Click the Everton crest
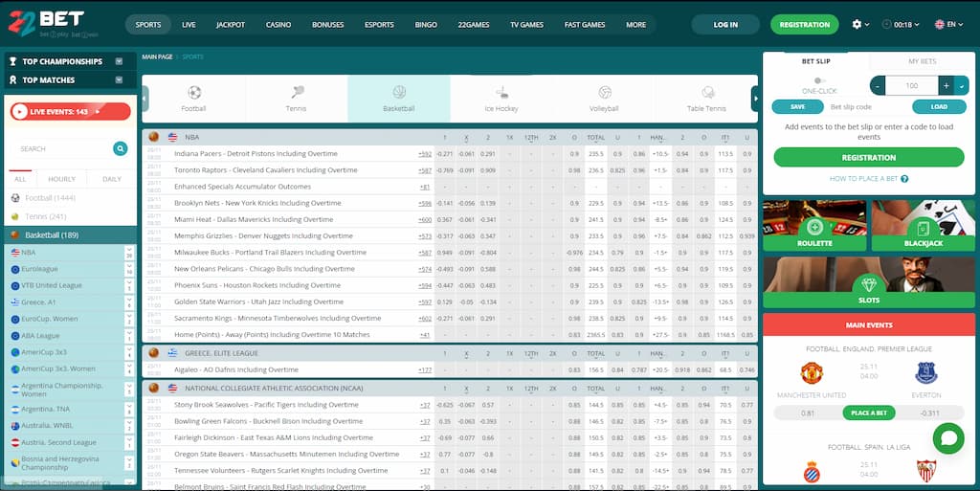Viewport: 980px width, 491px height. tap(926, 373)
